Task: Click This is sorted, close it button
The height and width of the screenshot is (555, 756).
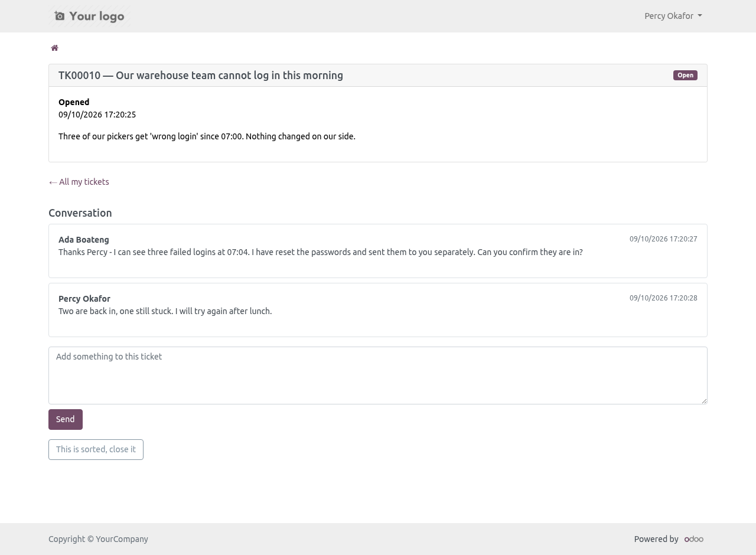Action: tap(96, 449)
